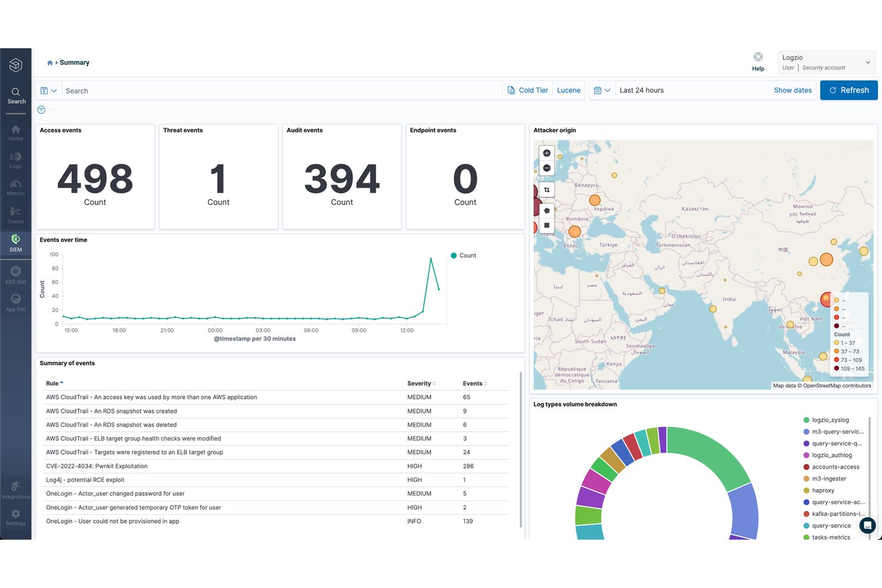Go to Home in sidebar
The image size is (882, 588).
[15, 133]
